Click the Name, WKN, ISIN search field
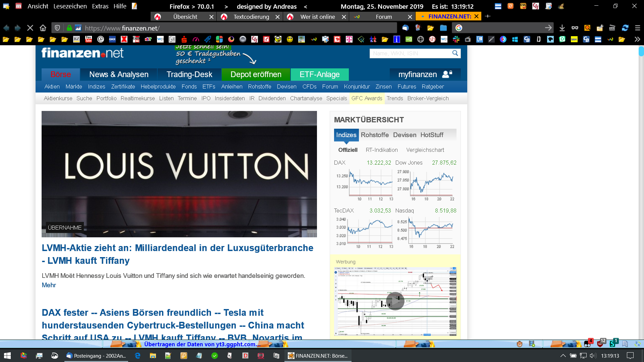 pos(410,53)
